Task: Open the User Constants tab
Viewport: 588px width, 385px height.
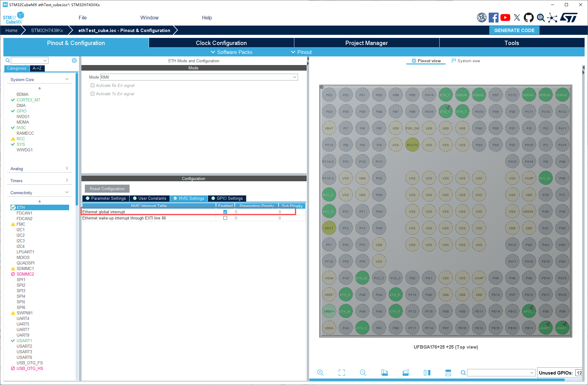Action: click(x=150, y=198)
